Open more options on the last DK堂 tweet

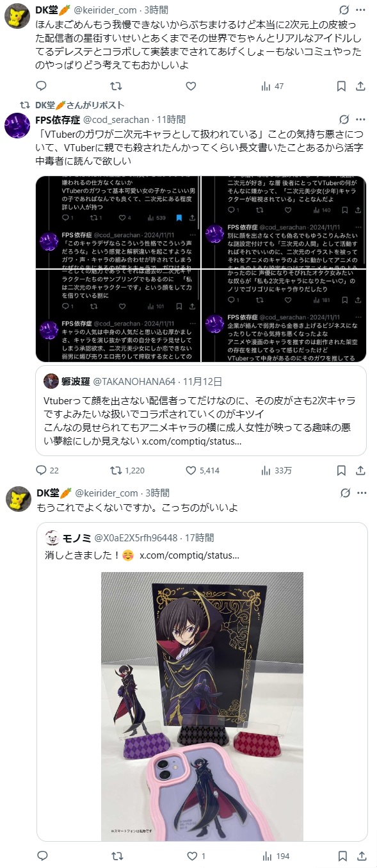(x=362, y=493)
